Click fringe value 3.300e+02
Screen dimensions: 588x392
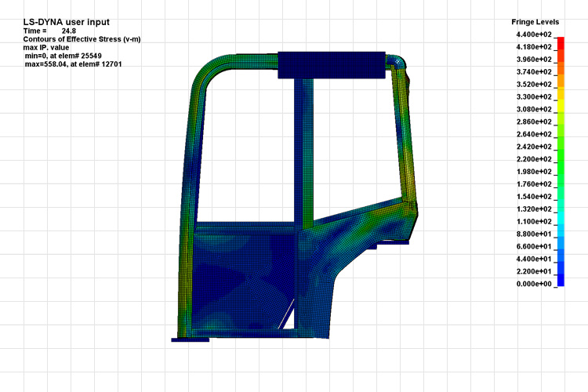click(534, 96)
